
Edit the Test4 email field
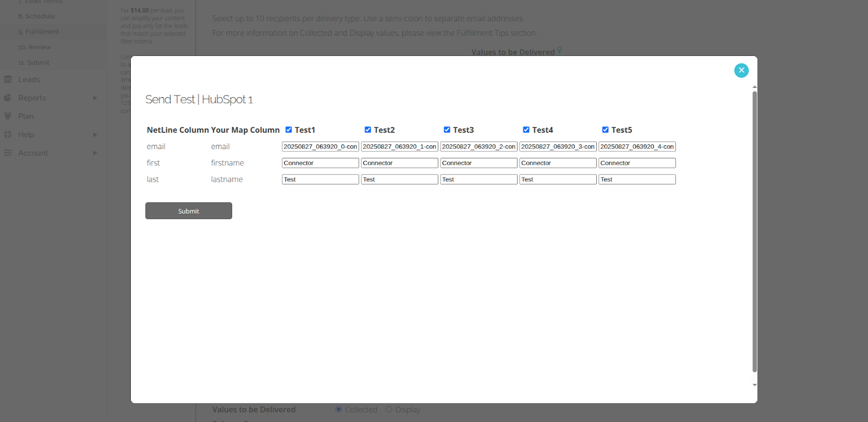click(x=558, y=146)
